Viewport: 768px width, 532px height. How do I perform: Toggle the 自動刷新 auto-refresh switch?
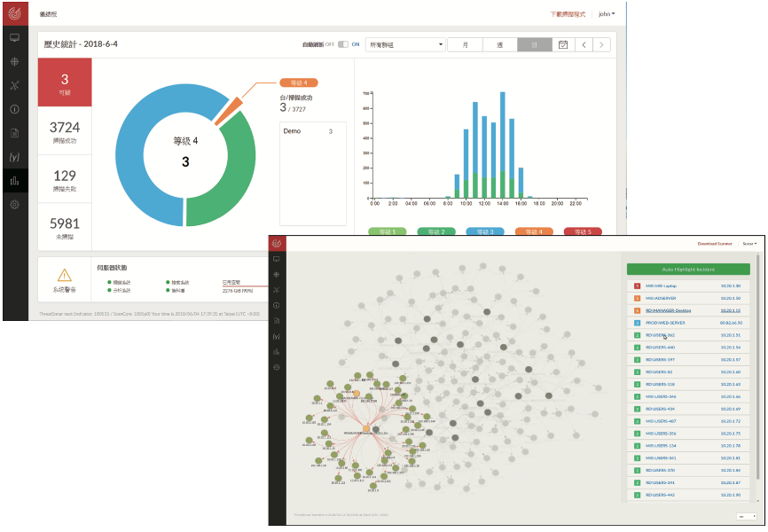(x=343, y=44)
